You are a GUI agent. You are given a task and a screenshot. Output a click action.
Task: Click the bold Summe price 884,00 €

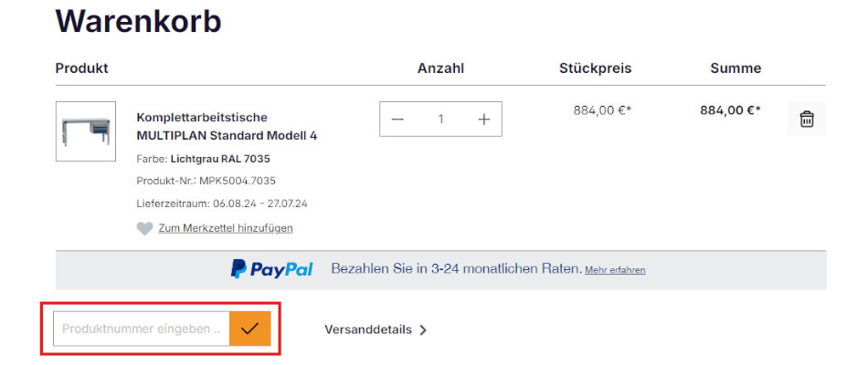[x=730, y=110]
